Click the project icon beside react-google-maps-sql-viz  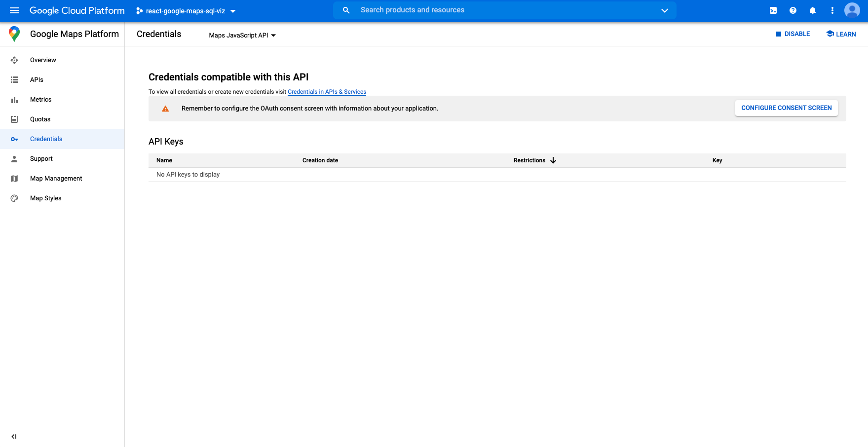coord(140,11)
